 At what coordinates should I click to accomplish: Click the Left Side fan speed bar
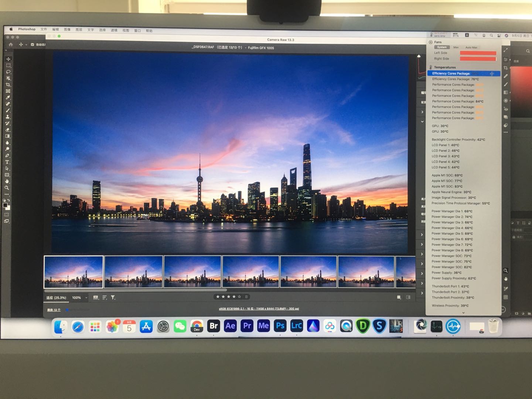point(478,53)
